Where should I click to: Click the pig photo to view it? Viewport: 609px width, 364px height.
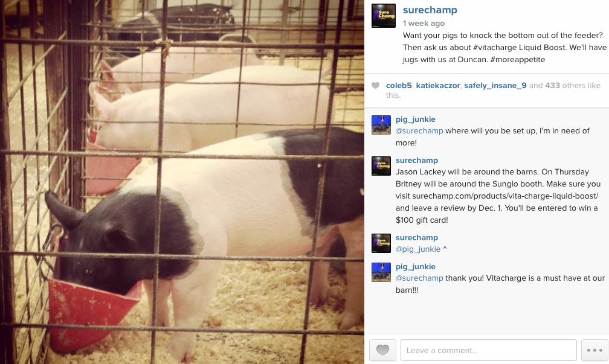[182, 182]
